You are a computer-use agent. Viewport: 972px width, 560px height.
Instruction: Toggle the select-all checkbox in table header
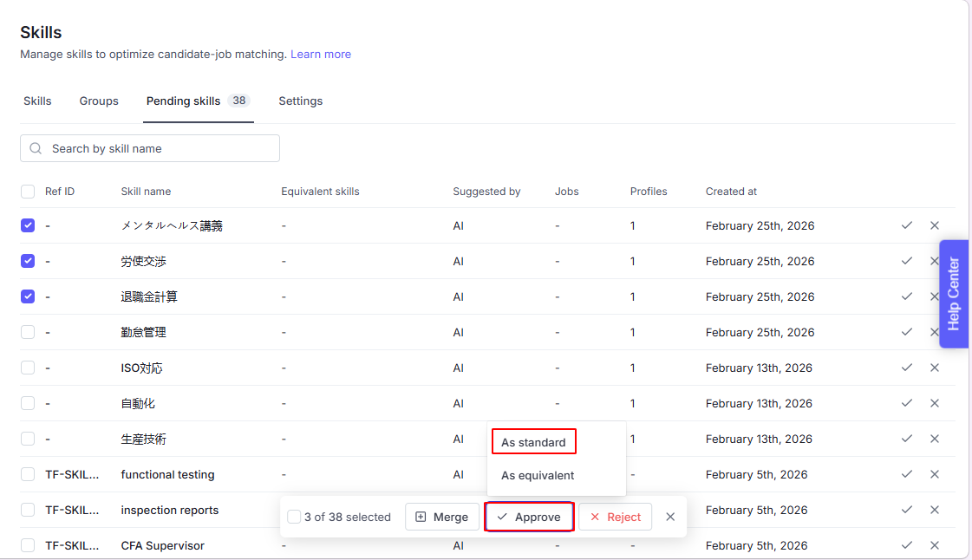pyautogui.click(x=28, y=192)
